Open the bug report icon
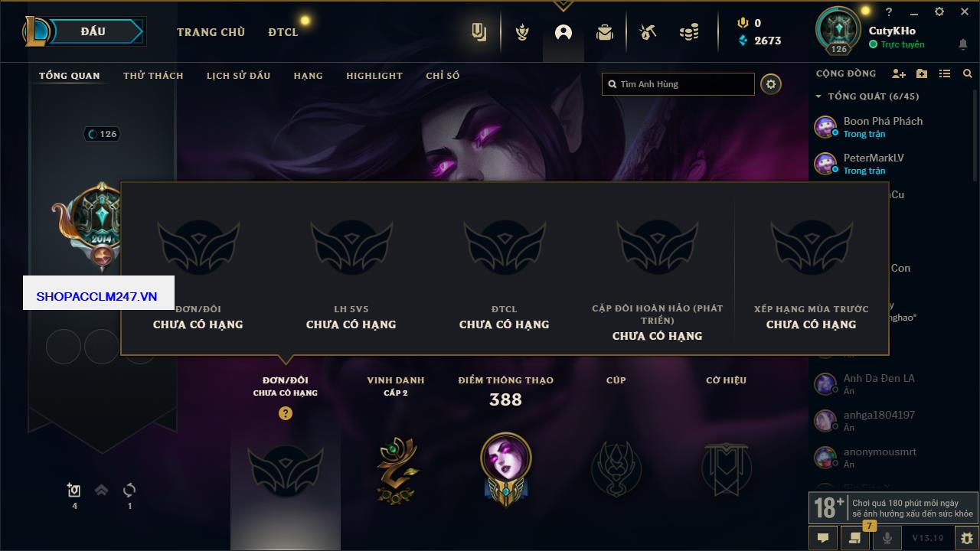 click(x=967, y=538)
